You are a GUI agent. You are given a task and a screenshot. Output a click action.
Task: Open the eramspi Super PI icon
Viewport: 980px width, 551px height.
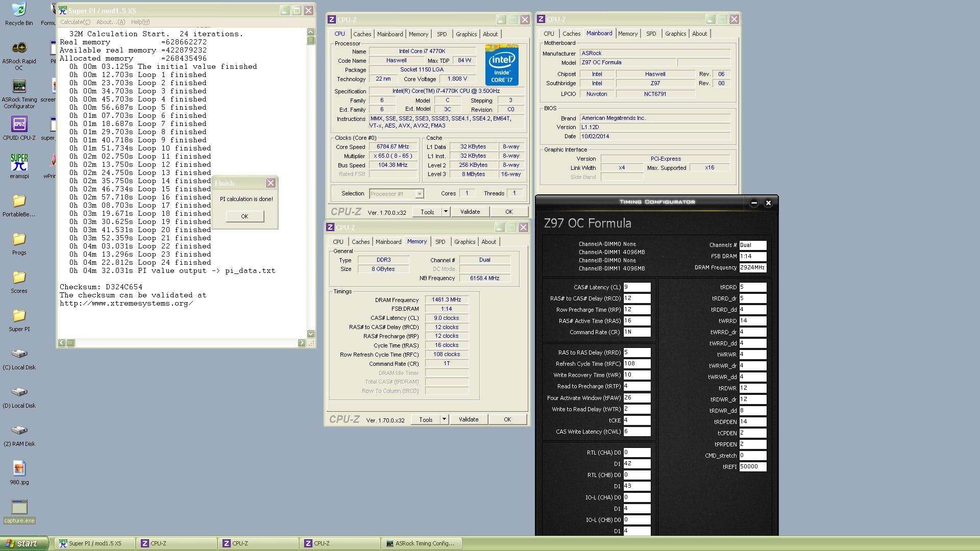click(x=19, y=166)
